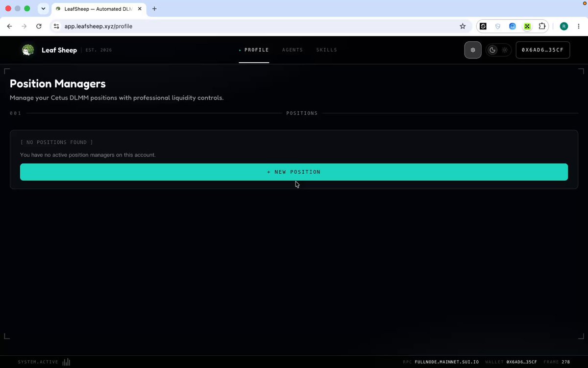588x368 pixels.
Task: Reload the page with the refresh icon
Action: pyautogui.click(x=39, y=26)
